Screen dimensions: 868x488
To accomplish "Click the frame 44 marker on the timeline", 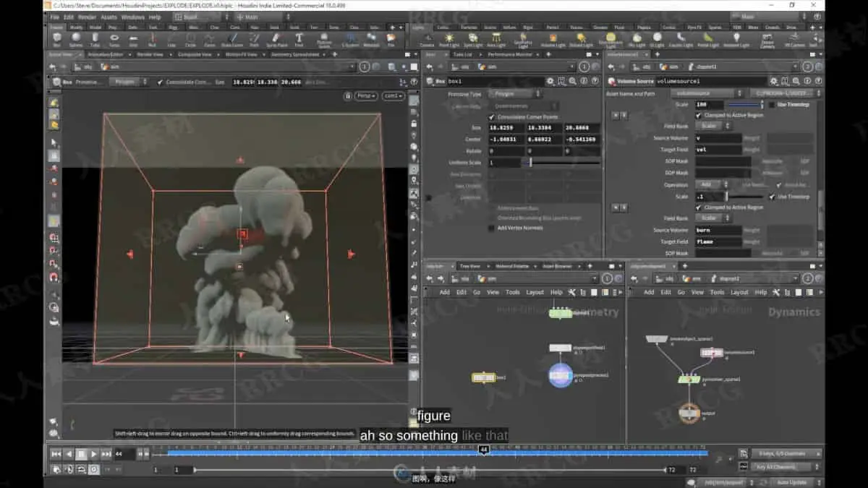I will [483, 449].
